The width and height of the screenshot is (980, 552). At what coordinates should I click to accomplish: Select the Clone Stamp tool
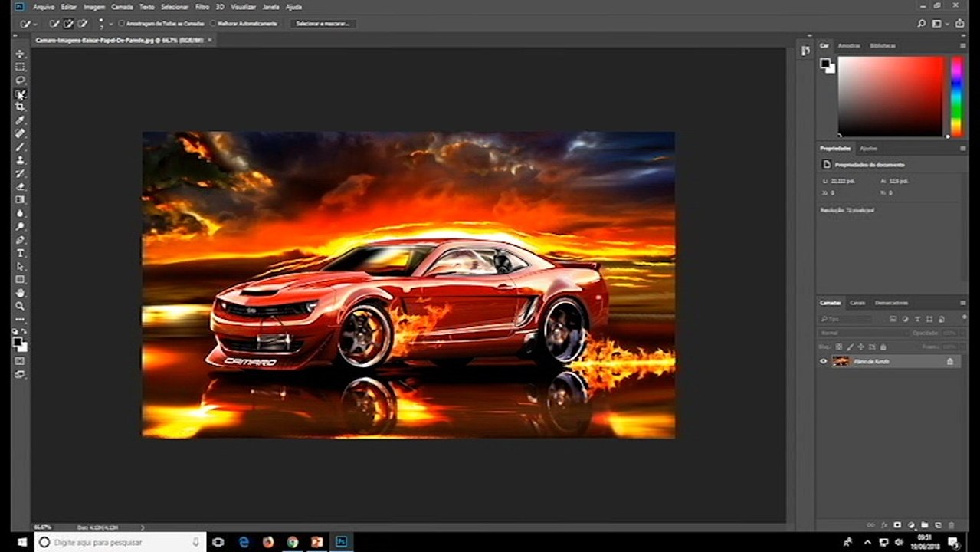tap(20, 159)
